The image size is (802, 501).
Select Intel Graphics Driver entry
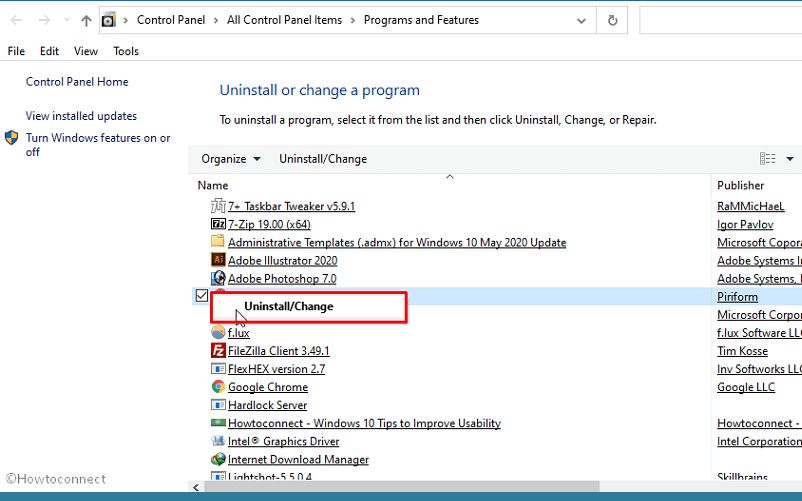(x=283, y=441)
